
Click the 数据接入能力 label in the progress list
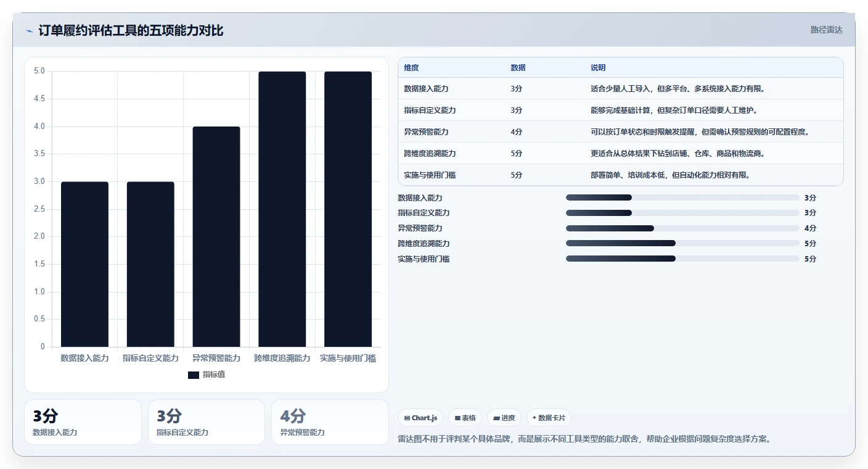click(x=420, y=197)
